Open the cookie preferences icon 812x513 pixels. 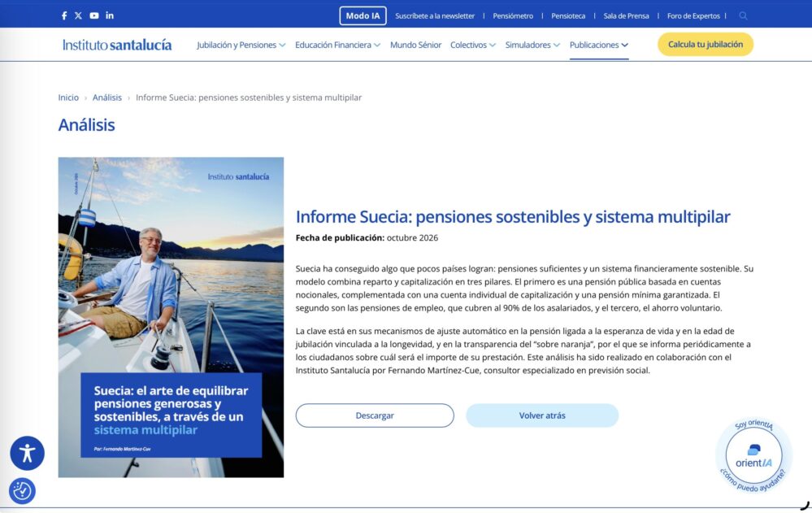point(22,491)
